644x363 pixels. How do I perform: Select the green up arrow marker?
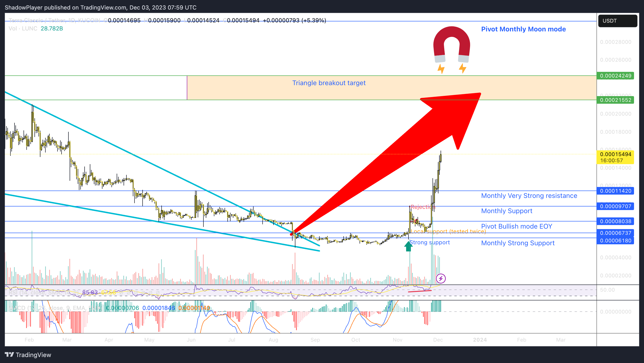tap(409, 246)
